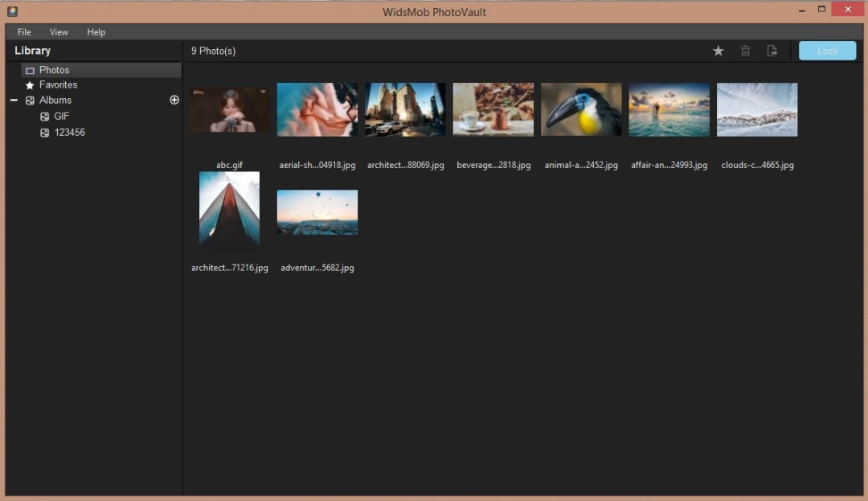Expand Favorites in the Library sidebar
Screen dimensions: 868x501
58,84
